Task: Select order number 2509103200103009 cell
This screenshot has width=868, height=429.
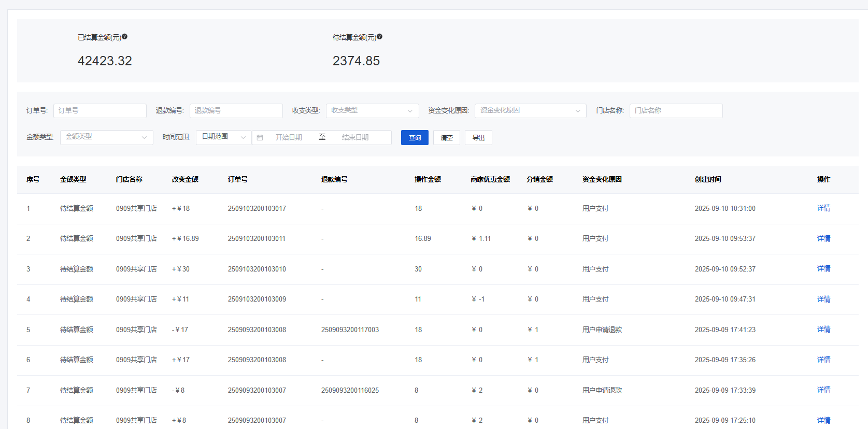Action: pos(257,299)
